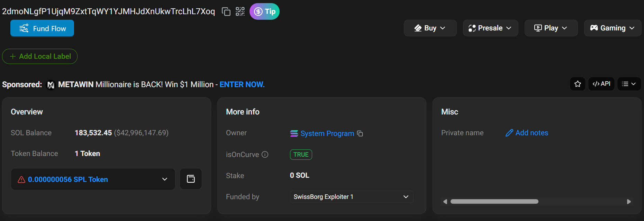Viewport: 644px width, 221px height.
Task: Click the isOnCurve info icon
Action: coord(265,155)
